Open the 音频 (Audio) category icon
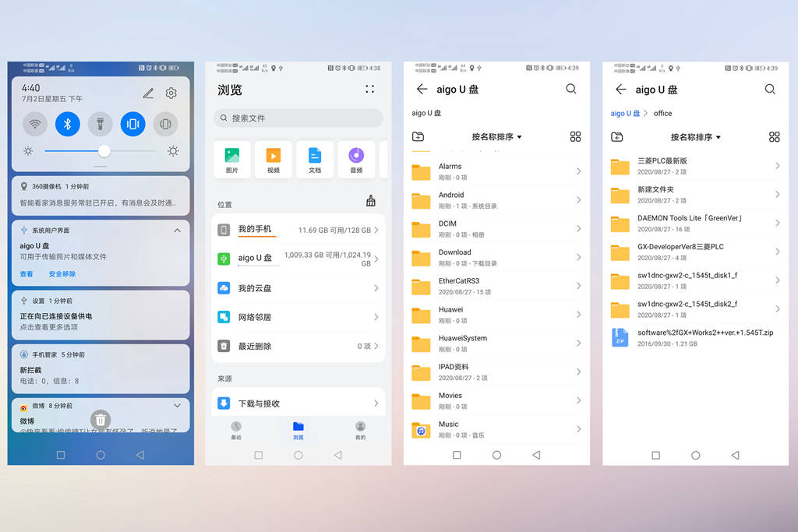Screen dimensions: 798x532 (x=356, y=159)
